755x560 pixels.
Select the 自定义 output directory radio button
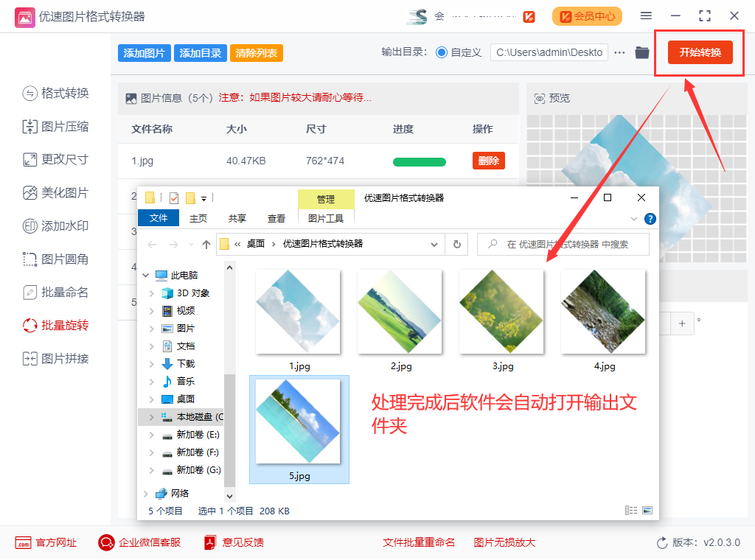[x=442, y=52]
